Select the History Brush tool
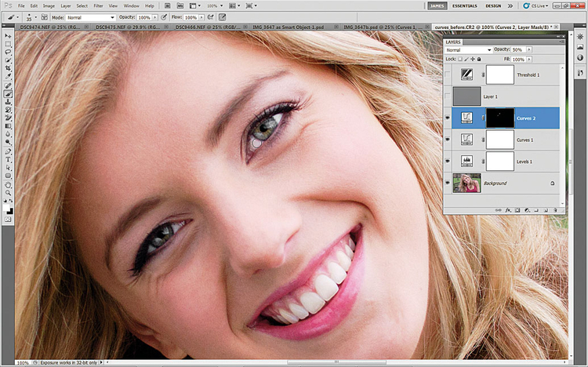Screen dimensions: 588x367 8,110
